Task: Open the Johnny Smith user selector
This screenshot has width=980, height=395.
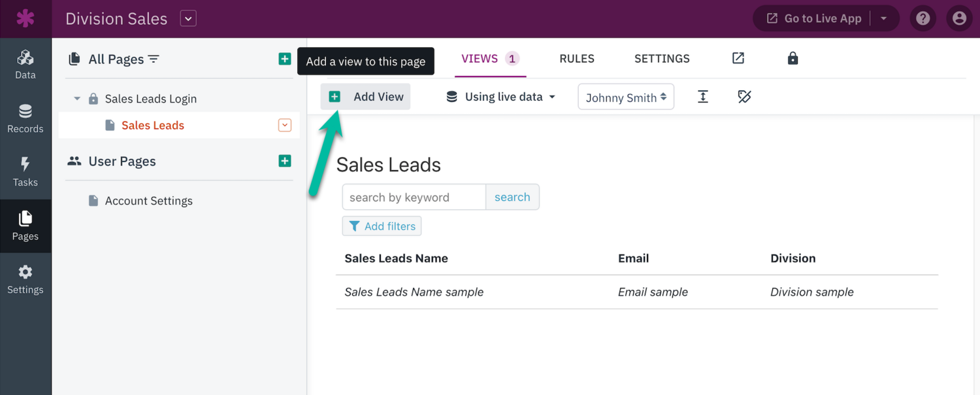Action: point(626,97)
